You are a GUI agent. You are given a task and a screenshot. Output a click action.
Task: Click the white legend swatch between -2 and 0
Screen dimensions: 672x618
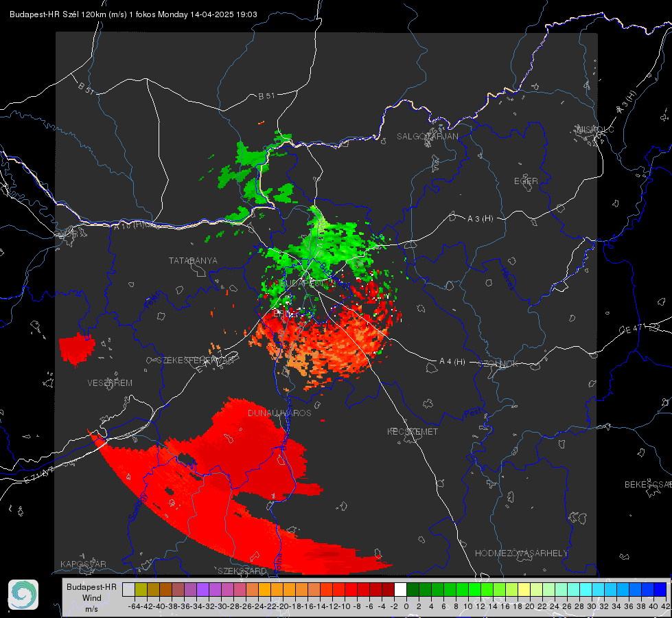click(x=400, y=590)
